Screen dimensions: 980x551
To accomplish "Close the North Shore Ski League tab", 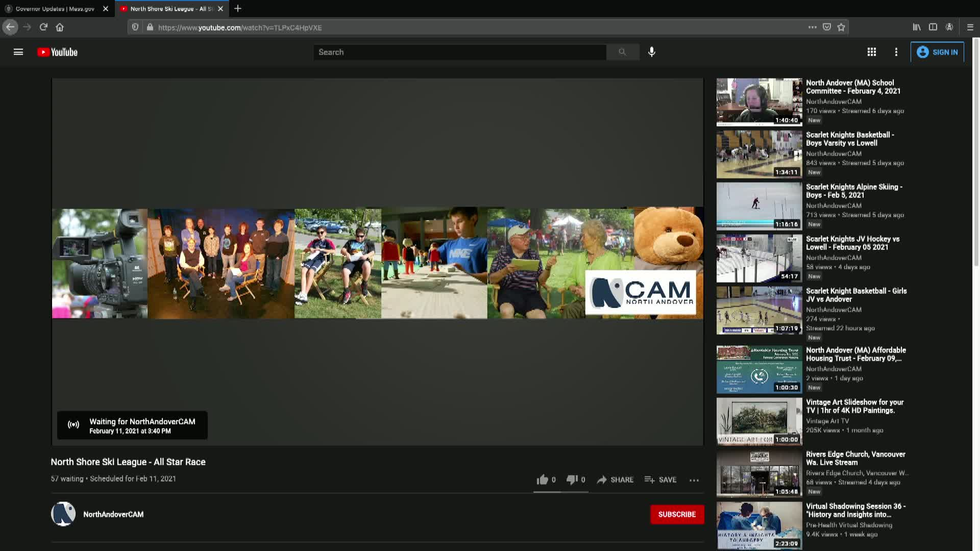I will 220,9.
